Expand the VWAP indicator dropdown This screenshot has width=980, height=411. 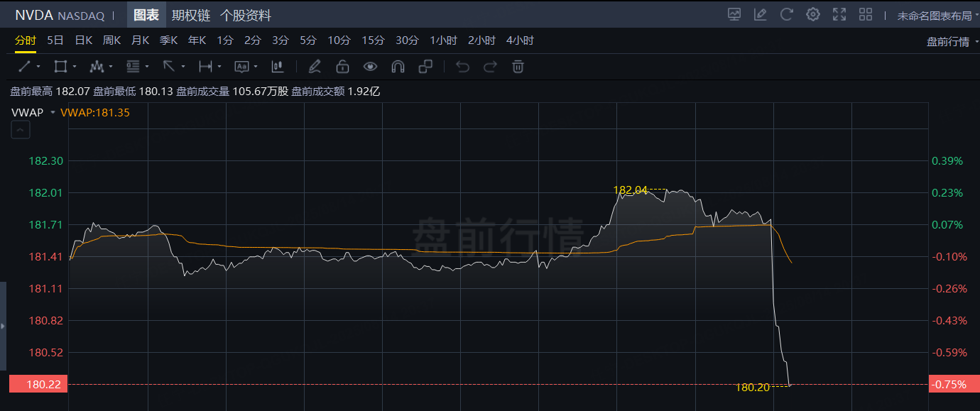coord(53,112)
